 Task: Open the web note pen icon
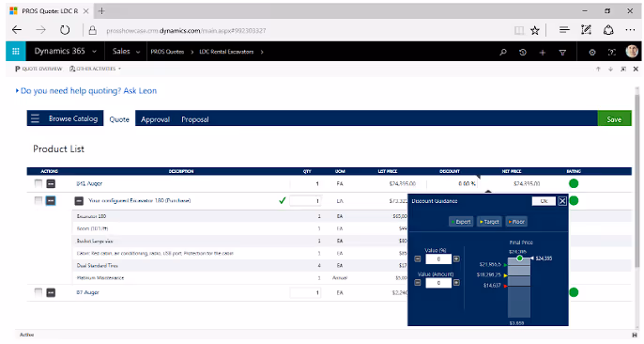point(586,29)
